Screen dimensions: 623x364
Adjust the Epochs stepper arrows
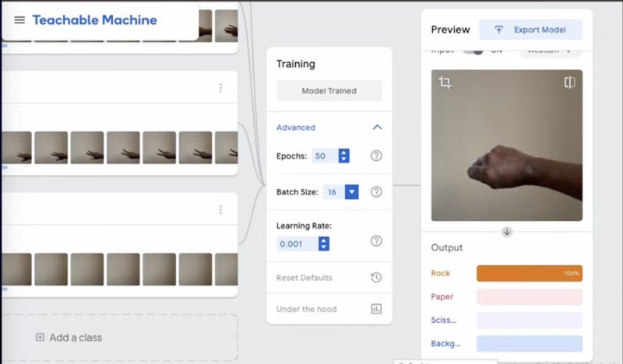pyautogui.click(x=343, y=156)
